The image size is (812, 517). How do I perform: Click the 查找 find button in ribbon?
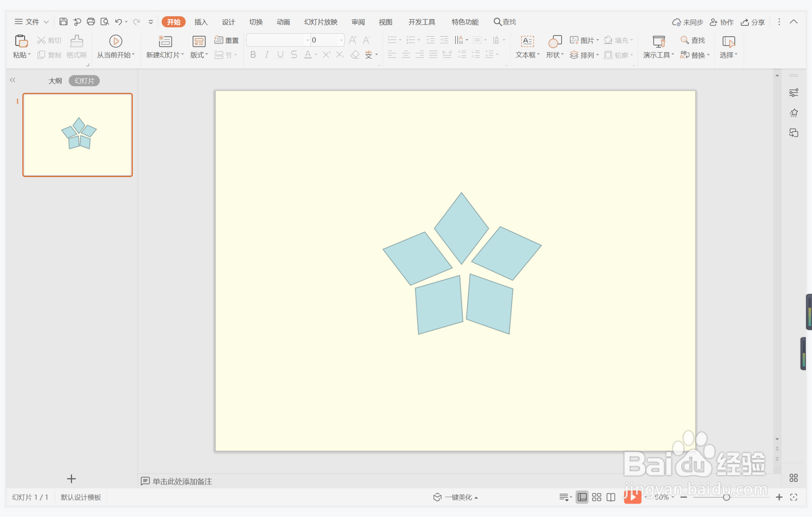[693, 40]
